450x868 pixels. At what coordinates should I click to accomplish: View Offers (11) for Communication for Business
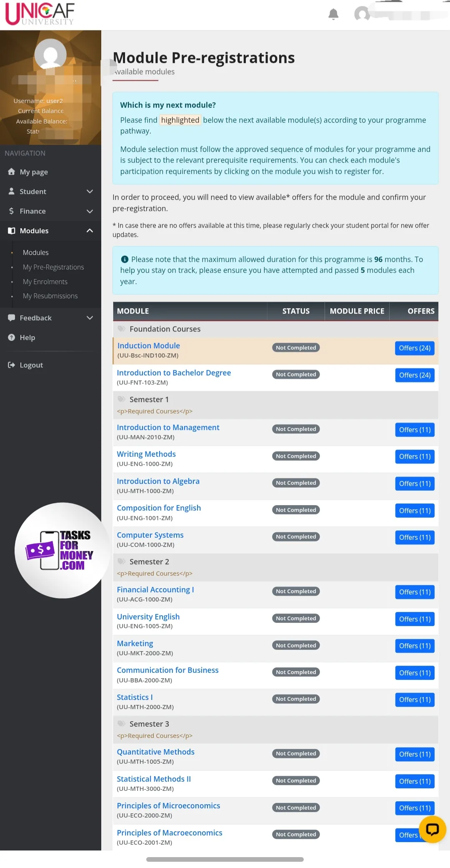(x=415, y=673)
